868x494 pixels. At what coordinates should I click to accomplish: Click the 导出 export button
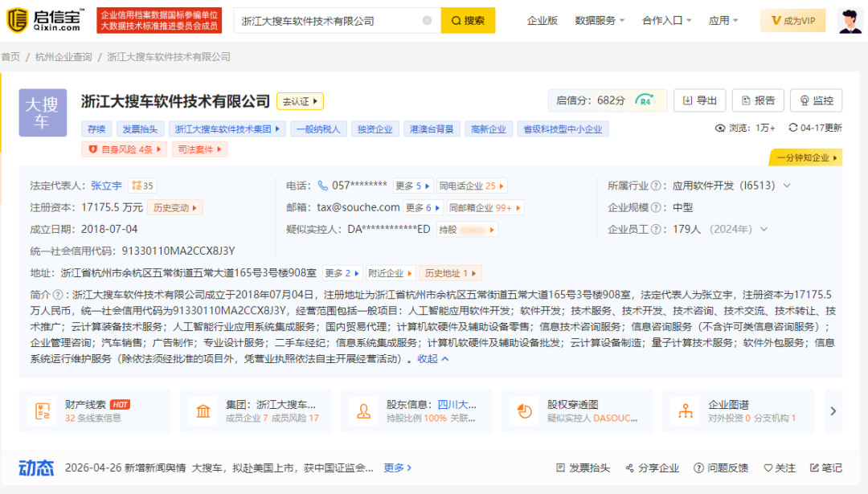tap(700, 100)
